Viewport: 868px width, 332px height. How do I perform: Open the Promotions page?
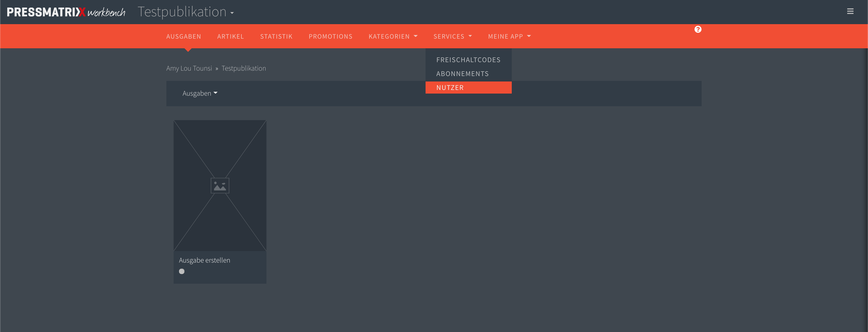[331, 37]
